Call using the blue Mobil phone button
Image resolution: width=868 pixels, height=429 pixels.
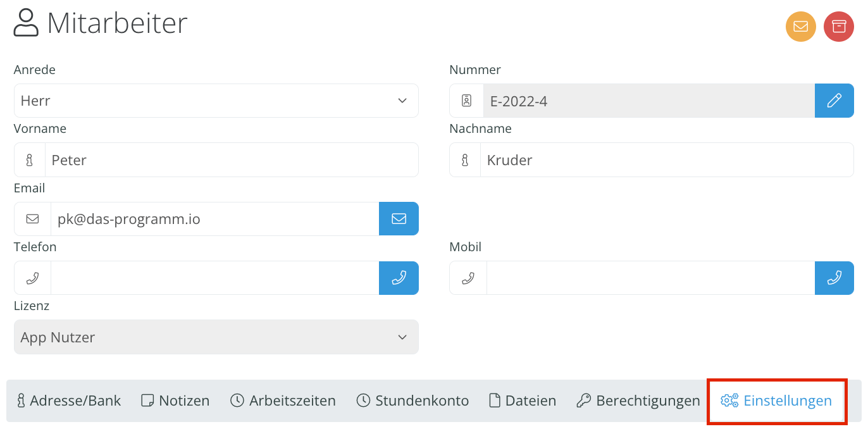point(834,278)
